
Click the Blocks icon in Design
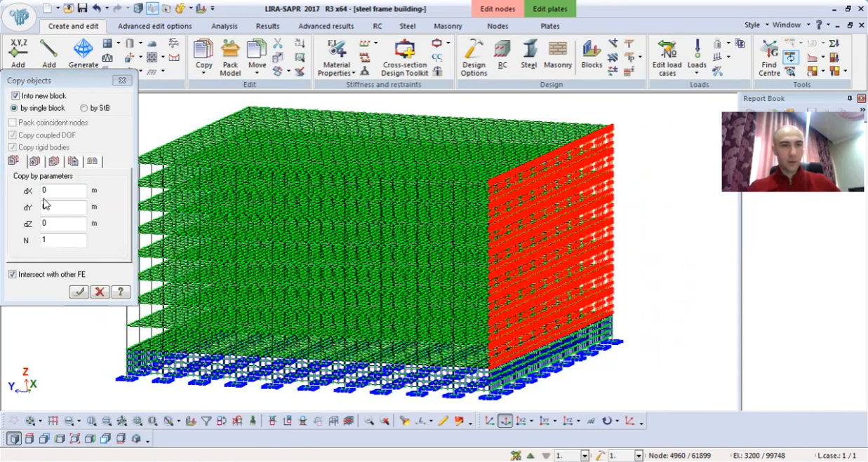(592, 50)
